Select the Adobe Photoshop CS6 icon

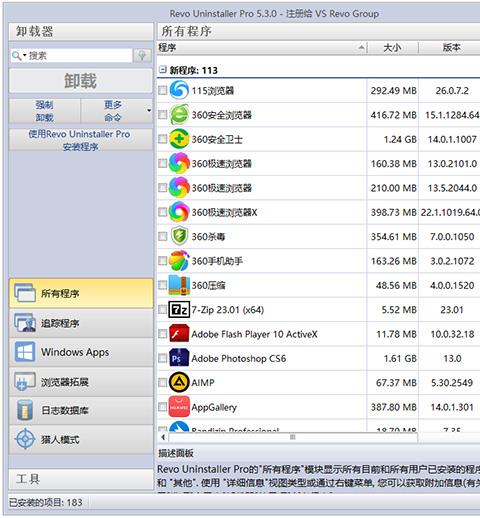click(179, 358)
